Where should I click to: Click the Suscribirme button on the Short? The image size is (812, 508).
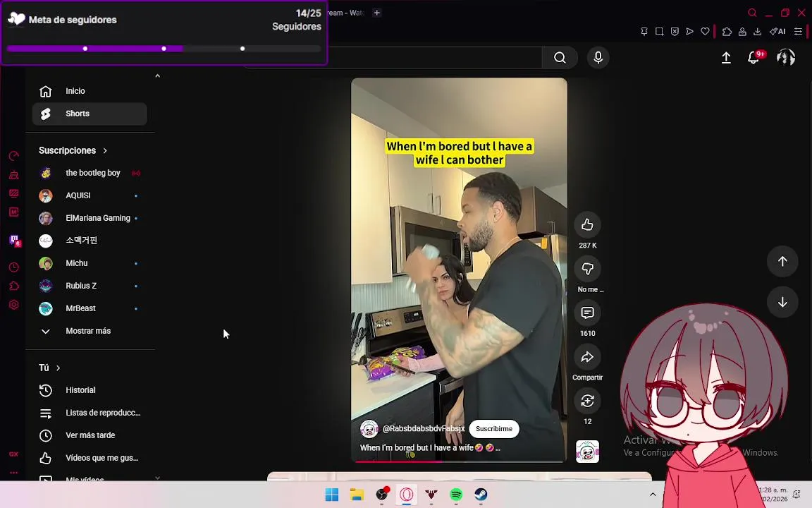click(x=494, y=429)
